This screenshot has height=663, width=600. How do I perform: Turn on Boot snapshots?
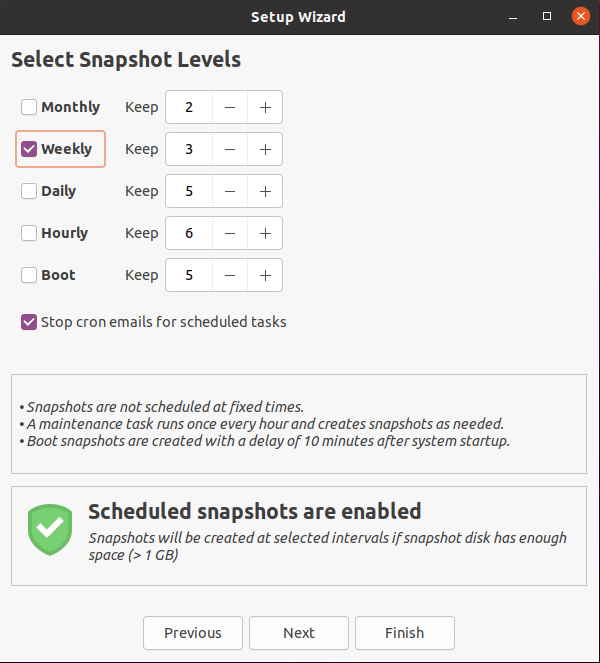(29, 275)
